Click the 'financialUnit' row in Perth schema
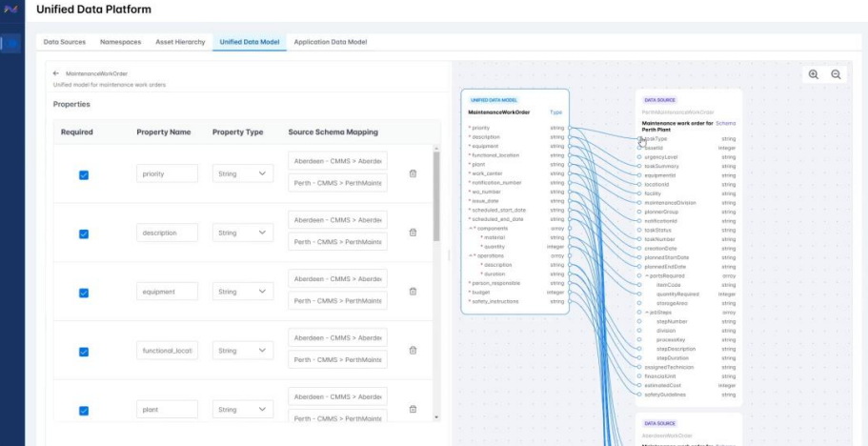 pos(689,376)
